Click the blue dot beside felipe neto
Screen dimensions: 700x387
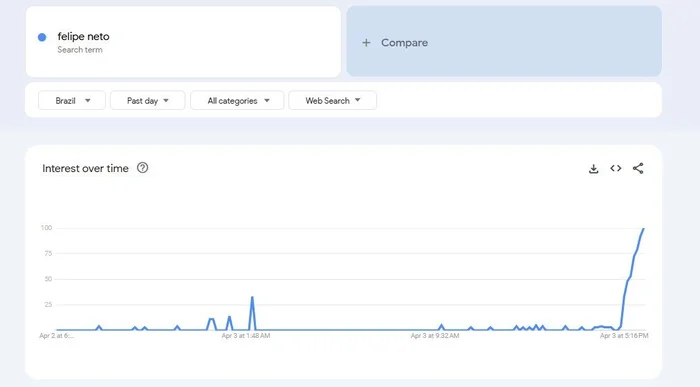click(x=42, y=37)
